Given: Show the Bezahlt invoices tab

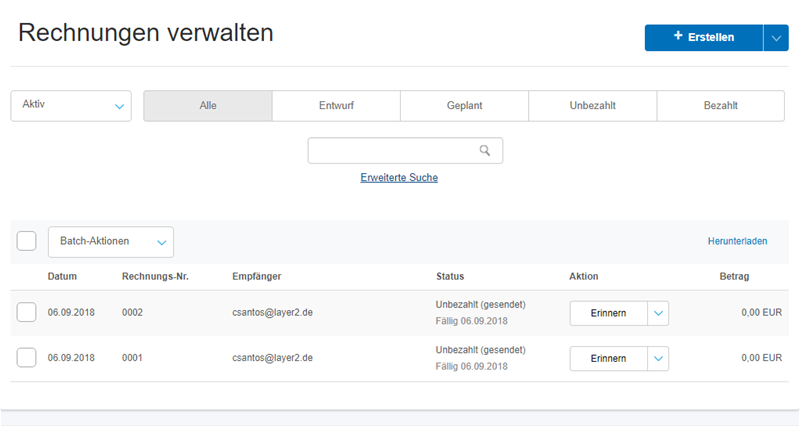Looking at the screenshot, I should pos(720,106).
